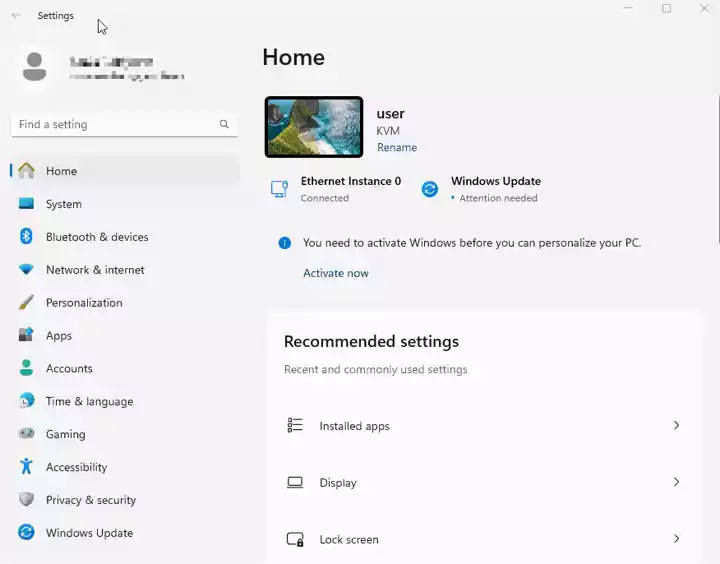Expand Display chevron arrow
The width and height of the screenshot is (720, 564).
pyautogui.click(x=676, y=482)
